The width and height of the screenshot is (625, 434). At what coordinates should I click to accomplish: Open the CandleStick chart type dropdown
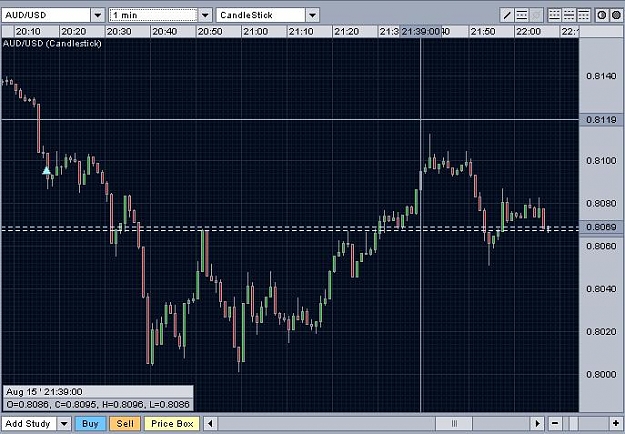[x=312, y=16]
